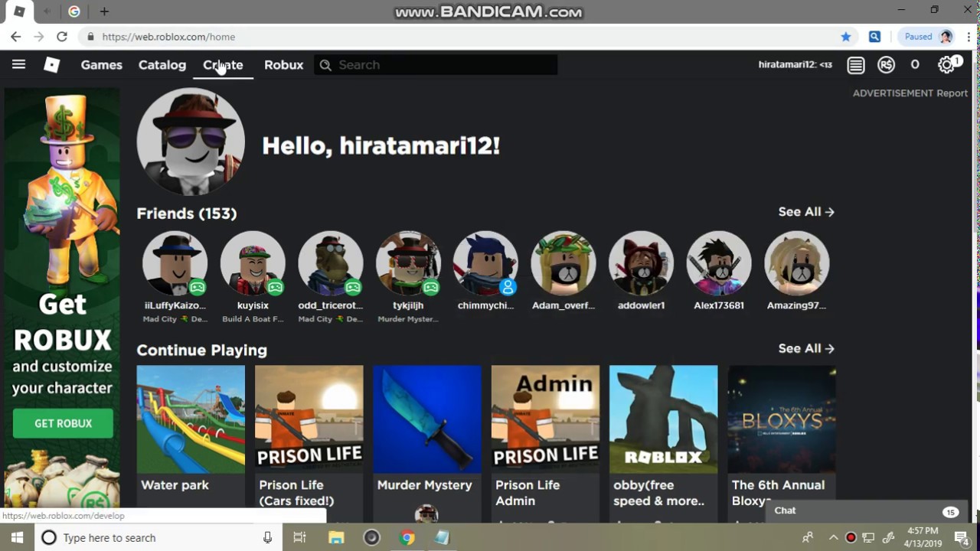This screenshot has width=980, height=551.
Task: Bookmark this page with star icon
Action: pyautogui.click(x=846, y=37)
